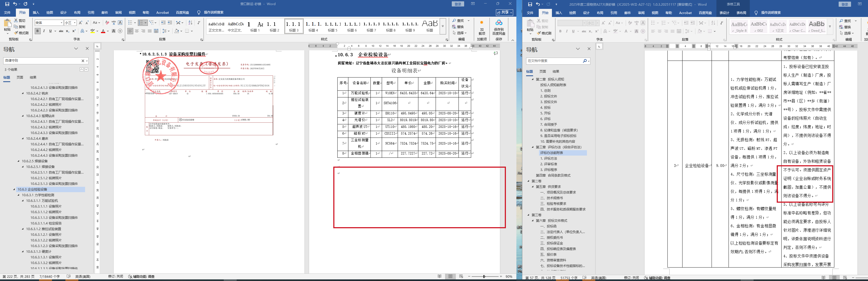Open Table Design (表设计) tab in right window
This screenshot has width=868, height=281.
pyautogui.click(x=724, y=13)
